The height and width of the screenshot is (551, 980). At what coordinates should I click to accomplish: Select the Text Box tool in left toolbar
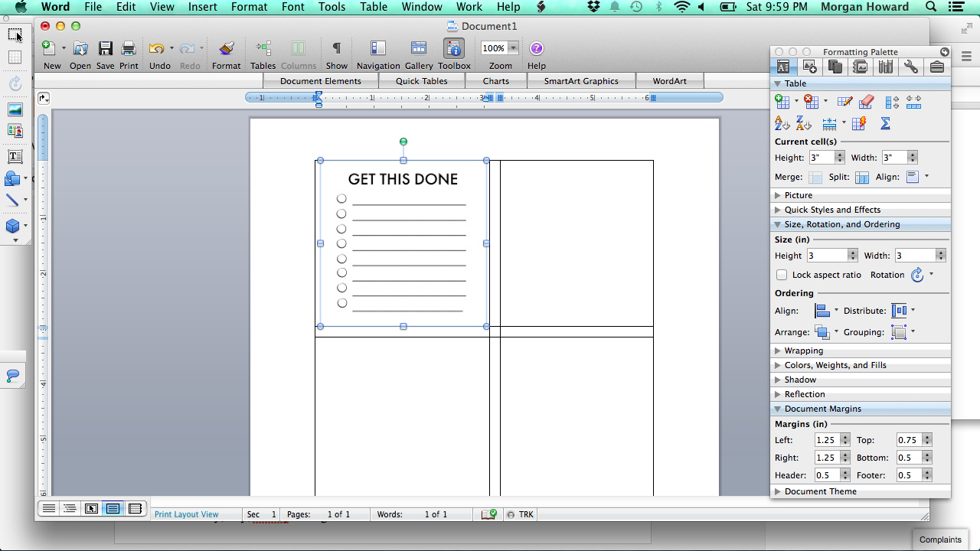click(x=15, y=157)
